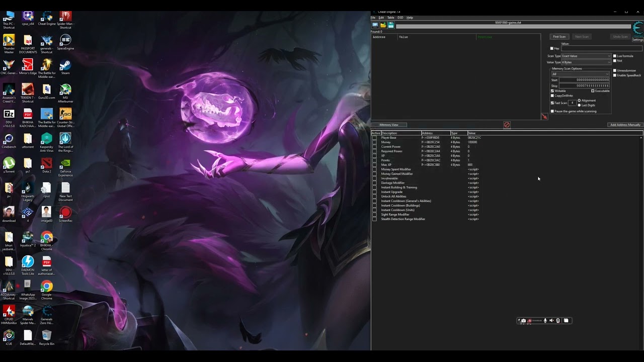Activate the Unlock All Abilities checkbox
Viewport: 644px width, 362px height.
(374, 197)
